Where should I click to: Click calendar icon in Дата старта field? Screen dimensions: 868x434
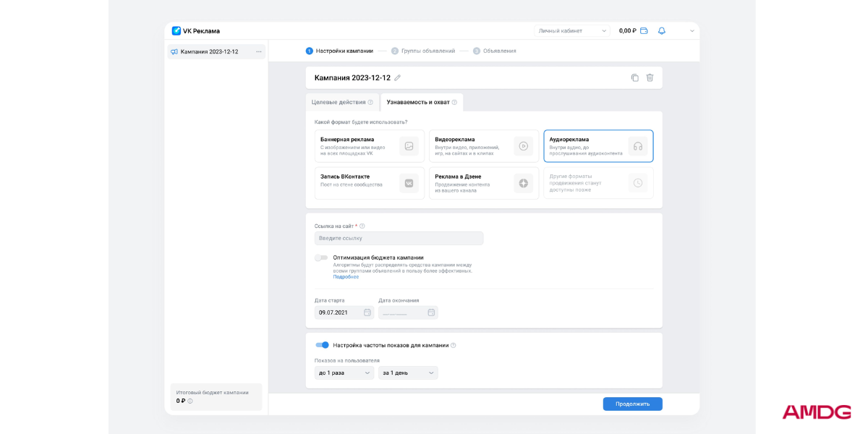click(x=367, y=312)
